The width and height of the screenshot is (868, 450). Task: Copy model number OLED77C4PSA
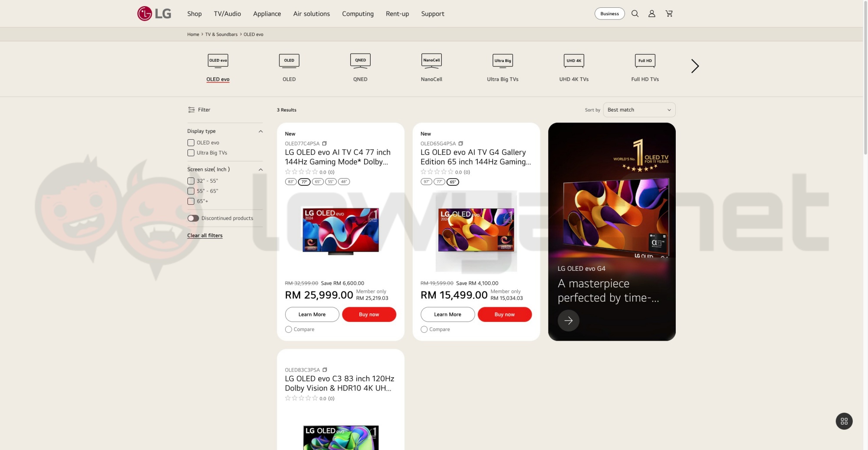coord(324,143)
